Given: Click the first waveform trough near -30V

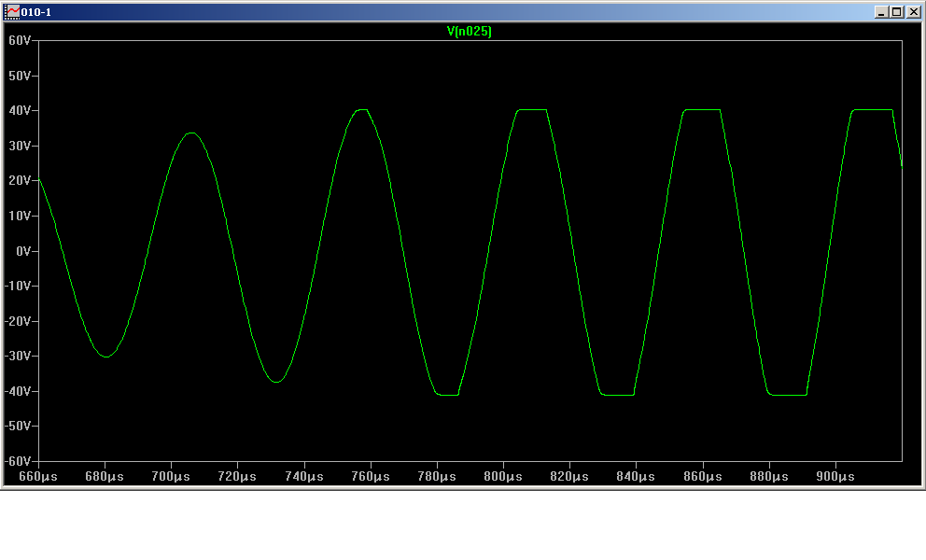Looking at the screenshot, I should 106,357.
